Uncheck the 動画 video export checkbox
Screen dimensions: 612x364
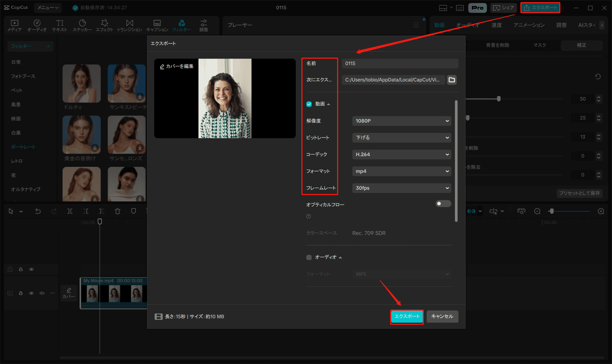pyautogui.click(x=309, y=104)
